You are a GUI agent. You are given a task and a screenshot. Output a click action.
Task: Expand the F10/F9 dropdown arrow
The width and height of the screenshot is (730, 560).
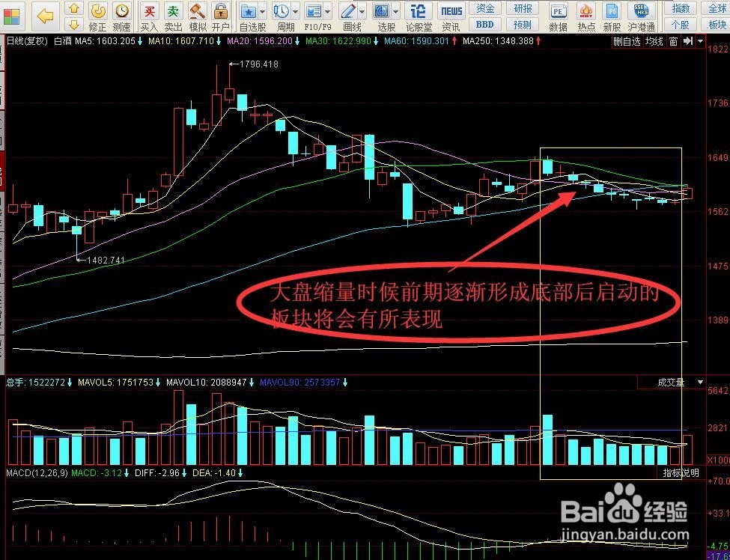(x=328, y=11)
